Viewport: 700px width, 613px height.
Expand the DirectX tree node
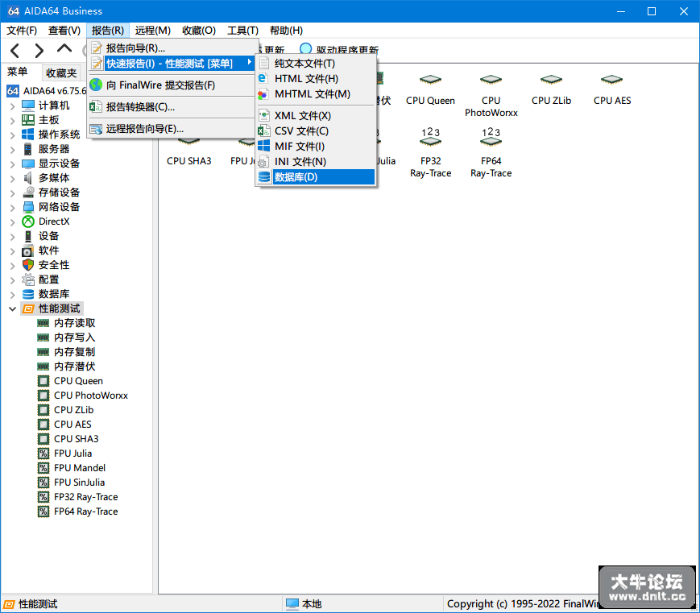click(13, 222)
